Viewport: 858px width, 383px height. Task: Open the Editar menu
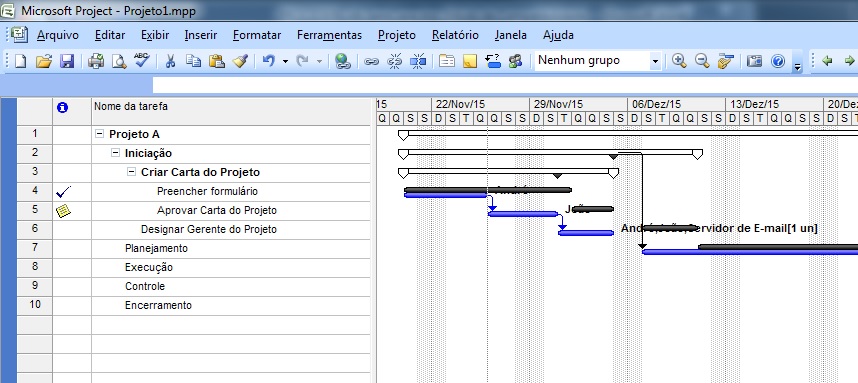(x=109, y=35)
